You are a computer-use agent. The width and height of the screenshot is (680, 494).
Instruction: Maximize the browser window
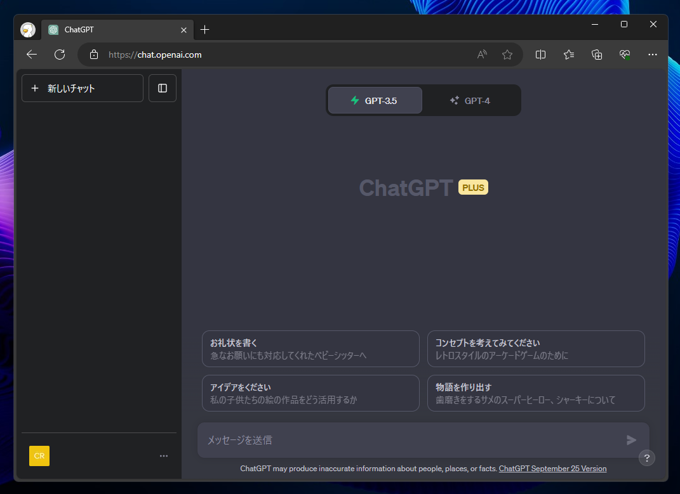pos(624,24)
